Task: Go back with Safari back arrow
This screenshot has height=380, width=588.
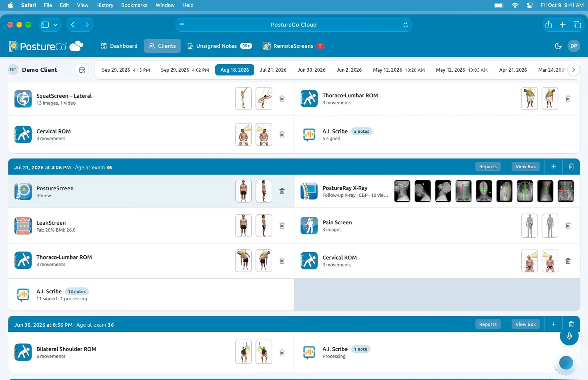Action: (x=73, y=25)
